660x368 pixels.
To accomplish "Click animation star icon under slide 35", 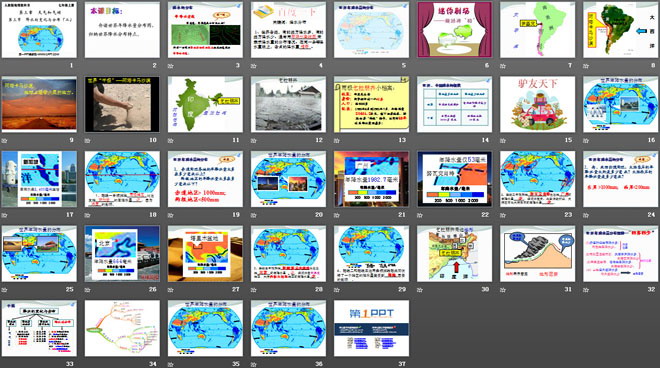I will coord(170,364).
